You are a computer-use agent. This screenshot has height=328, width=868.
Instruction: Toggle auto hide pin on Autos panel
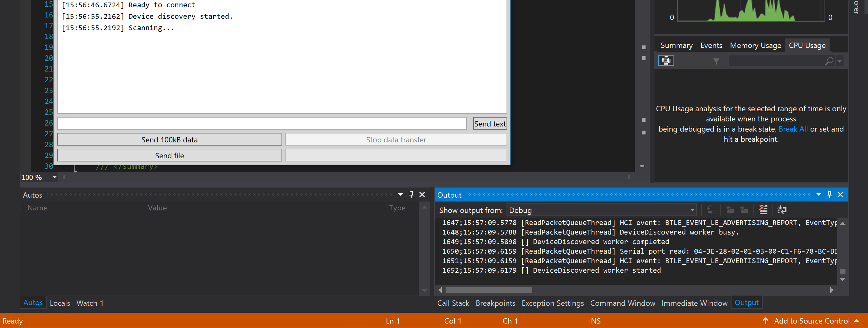click(x=411, y=195)
